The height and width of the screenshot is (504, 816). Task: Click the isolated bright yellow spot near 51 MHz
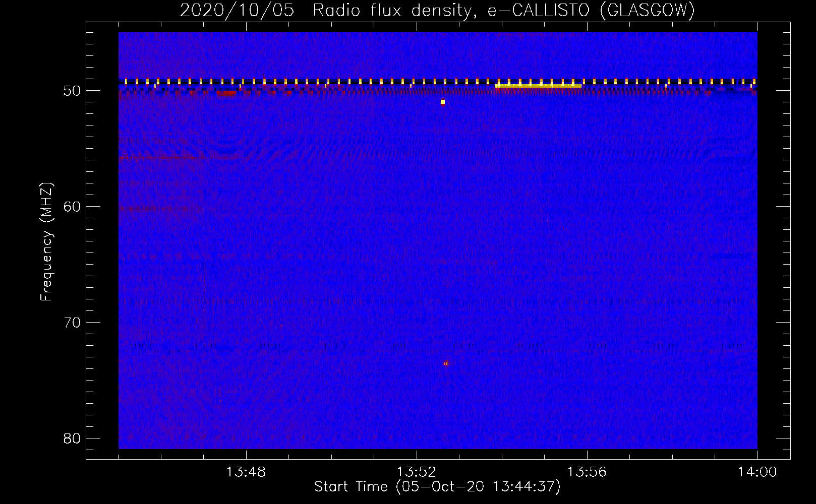[x=443, y=102]
